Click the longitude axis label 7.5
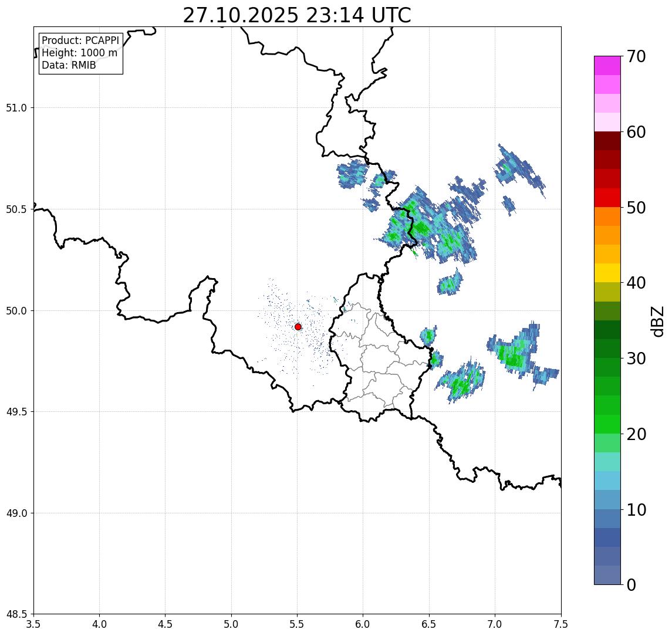 (x=561, y=624)
